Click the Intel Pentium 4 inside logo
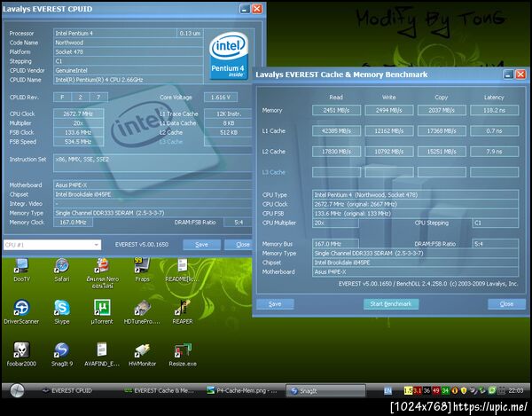The height and width of the screenshot is (416, 532). pyautogui.click(x=229, y=56)
